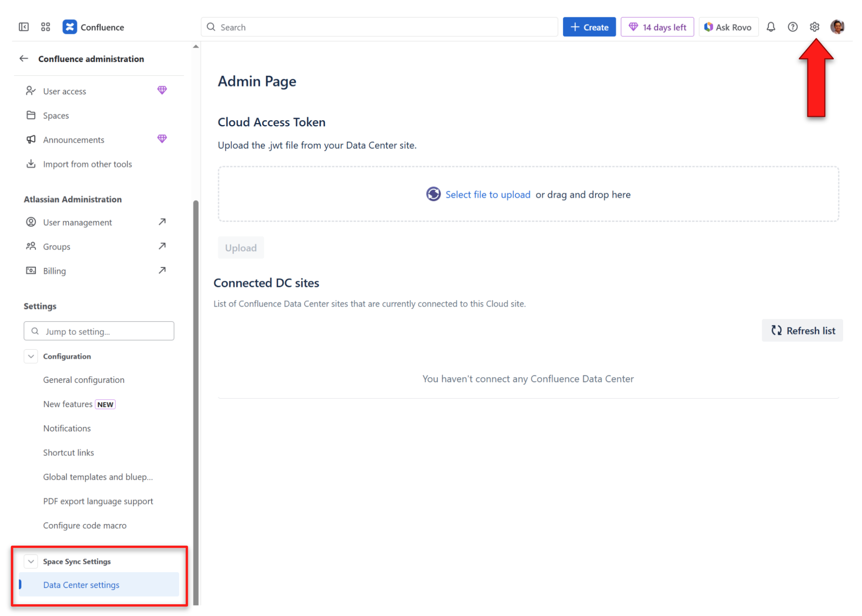Open the help question mark icon
This screenshot has height=616, width=862.
[x=792, y=27]
